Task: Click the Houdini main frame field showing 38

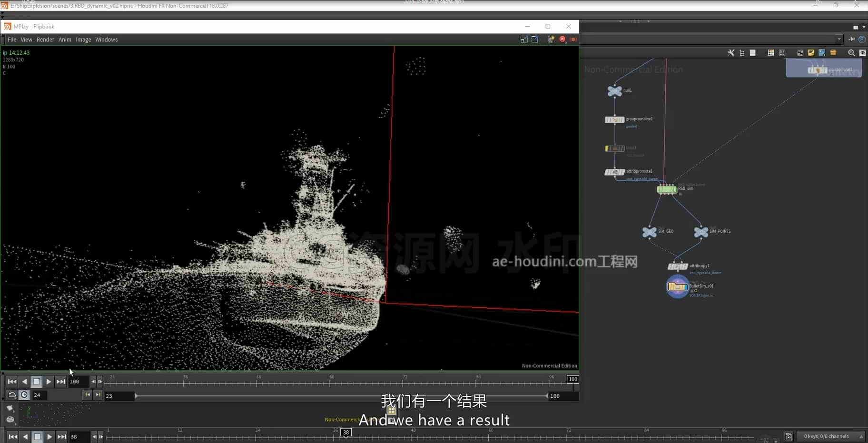Action: 79,437
